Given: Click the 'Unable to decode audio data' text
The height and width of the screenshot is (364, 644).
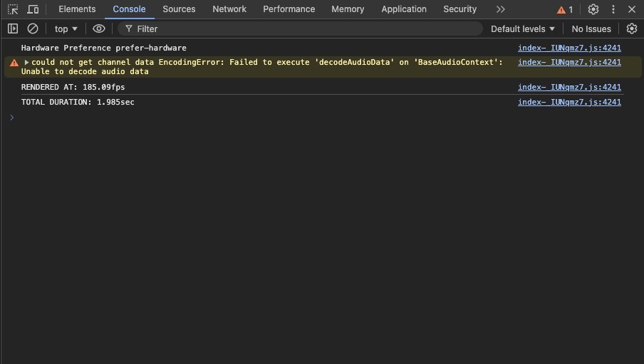Looking at the screenshot, I should click(85, 71).
